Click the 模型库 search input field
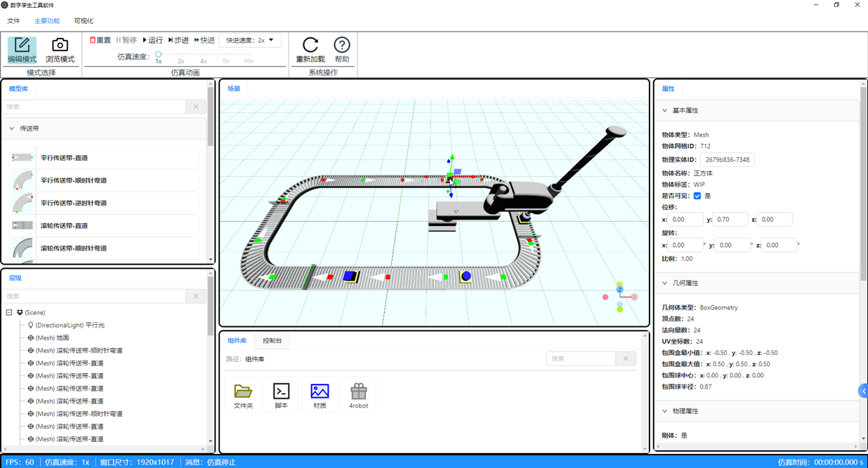868x468 pixels. coord(95,107)
